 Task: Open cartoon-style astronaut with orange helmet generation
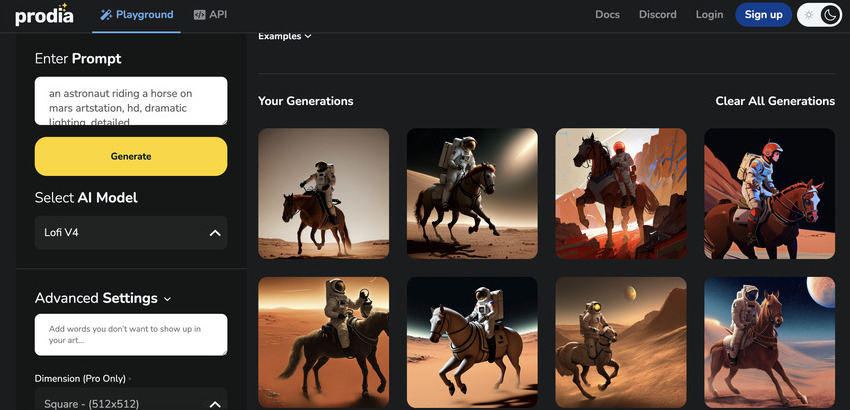769,194
